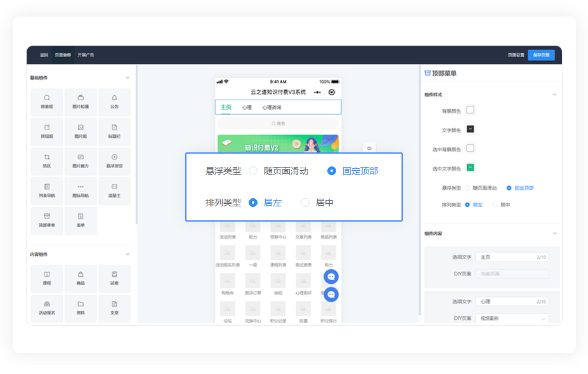Pick the 文字颜色 black color swatch
Viewport: 588px width, 374px height.
coord(470,129)
